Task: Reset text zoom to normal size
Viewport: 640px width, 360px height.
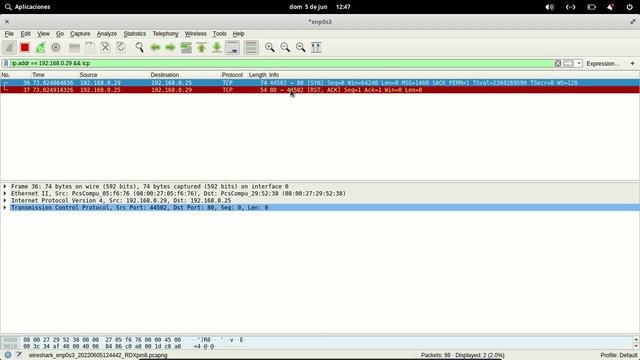Action: pyautogui.click(x=300, y=47)
